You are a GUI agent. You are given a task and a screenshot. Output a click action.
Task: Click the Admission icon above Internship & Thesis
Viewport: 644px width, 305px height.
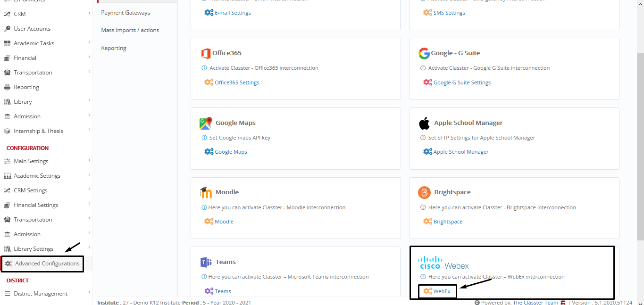pos(7,116)
